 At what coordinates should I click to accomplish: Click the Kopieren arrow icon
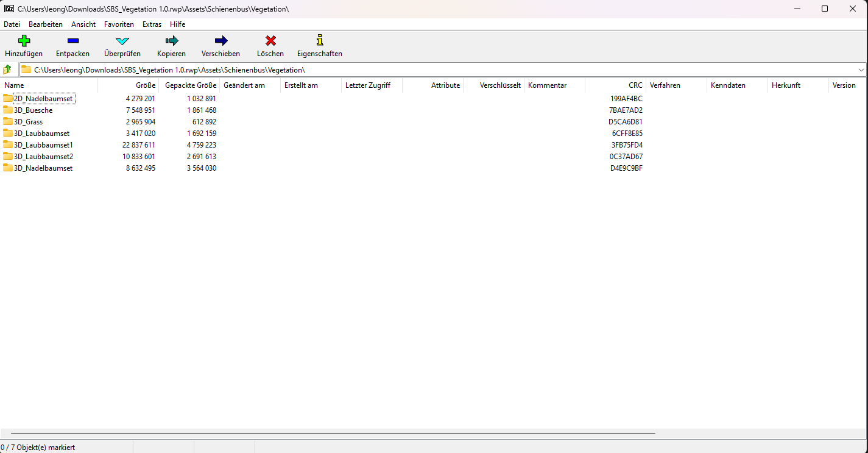(171, 41)
